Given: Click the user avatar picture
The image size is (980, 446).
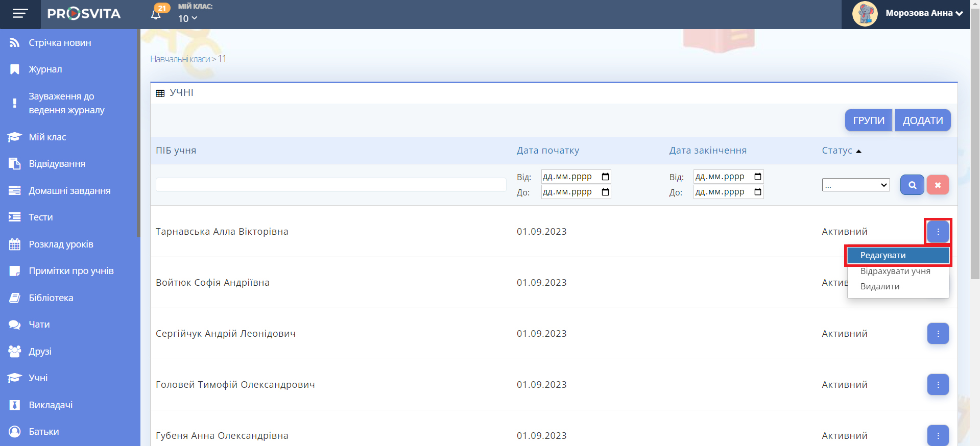Looking at the screenshot, I should click(865, 14).
